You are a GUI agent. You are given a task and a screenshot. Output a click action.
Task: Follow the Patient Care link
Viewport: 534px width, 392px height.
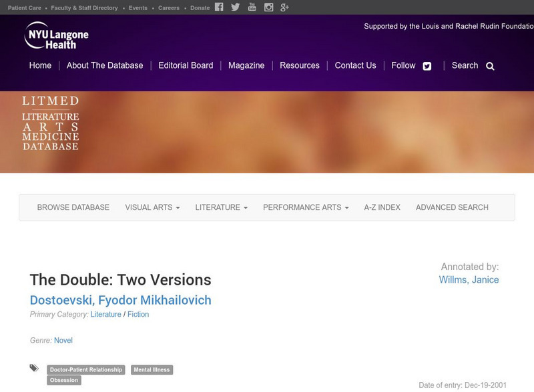pyautogui.click(x=25, y=8)
